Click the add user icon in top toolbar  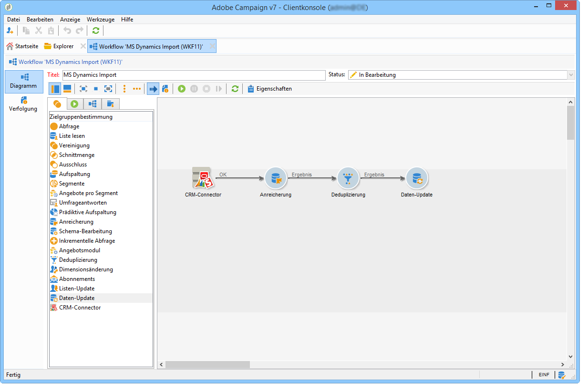[x=10, y=31]
